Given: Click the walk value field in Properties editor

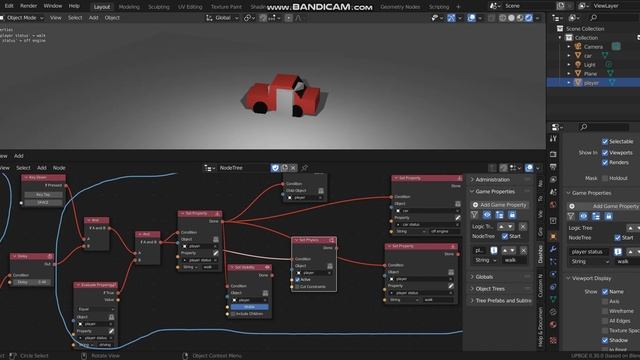Looking at the screenshot, I should pyautogui.click(x=627, y=262).
